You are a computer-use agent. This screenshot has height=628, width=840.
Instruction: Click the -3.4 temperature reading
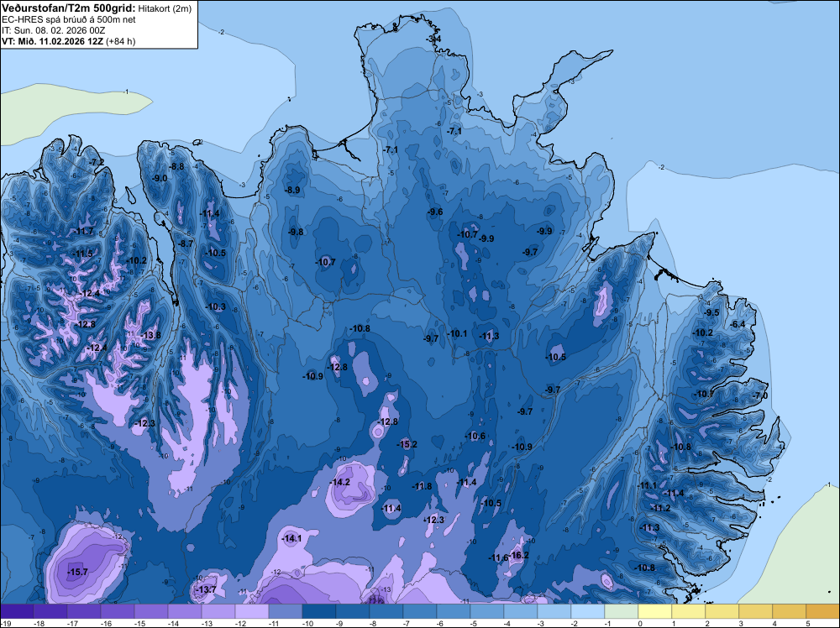pos(433,39)
